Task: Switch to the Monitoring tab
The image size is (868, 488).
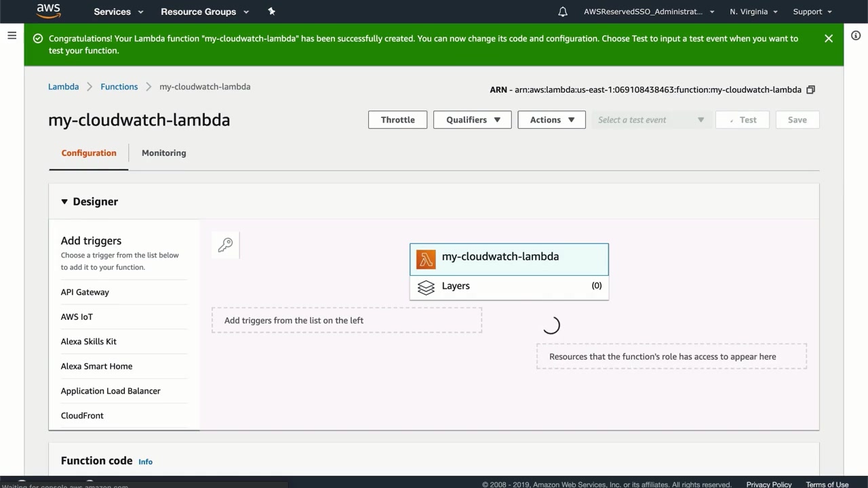Action: click(x=163, y=153)
